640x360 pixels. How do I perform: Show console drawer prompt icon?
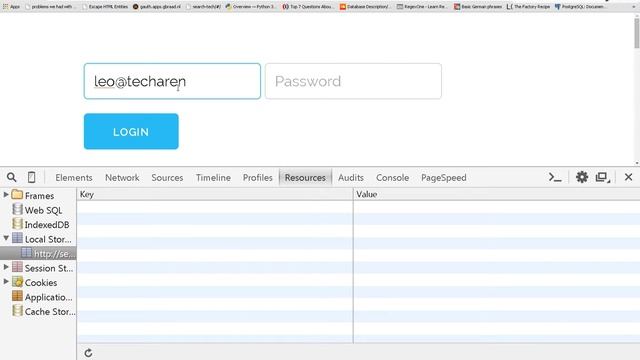click(555, 178)
